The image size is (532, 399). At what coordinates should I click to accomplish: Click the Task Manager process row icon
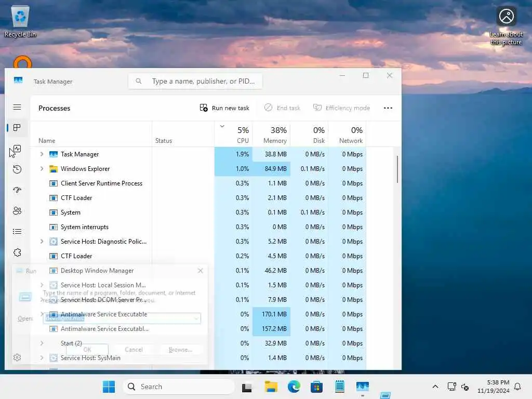(x=54, y=154)
